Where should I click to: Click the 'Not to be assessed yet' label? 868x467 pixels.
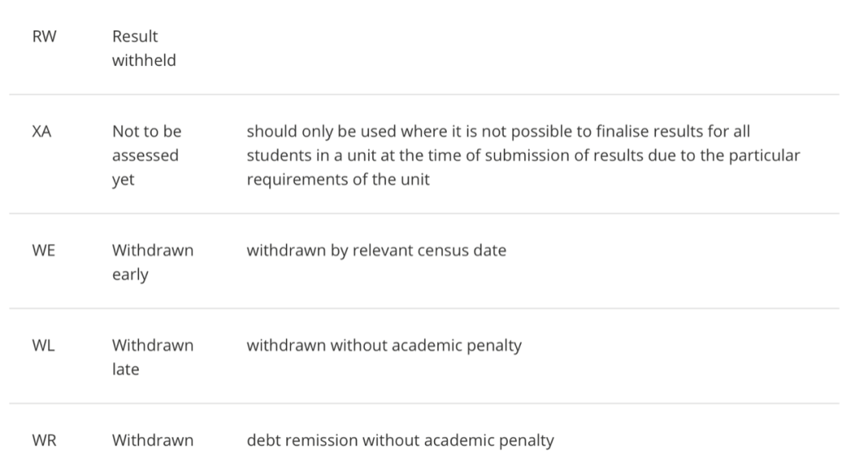click(147, 155)
